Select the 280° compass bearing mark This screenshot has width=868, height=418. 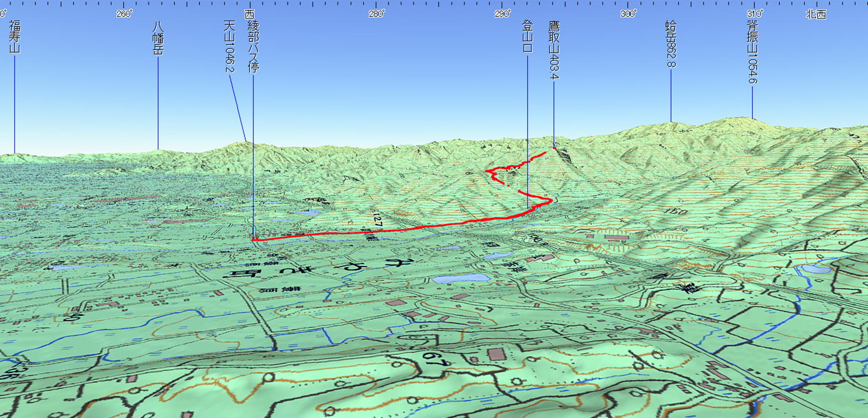click(x=376, y=14)
